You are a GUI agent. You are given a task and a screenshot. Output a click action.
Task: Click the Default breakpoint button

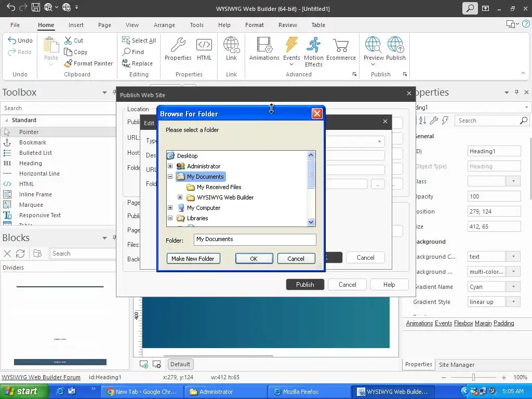click(x=180, y=364)
